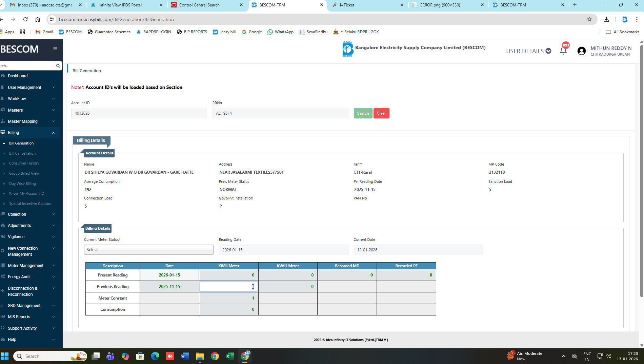Image resolution: width=644 pixels, height=364 pixels.
Task: Click the sidebar search magnifier icon
Action: [58, 66]
